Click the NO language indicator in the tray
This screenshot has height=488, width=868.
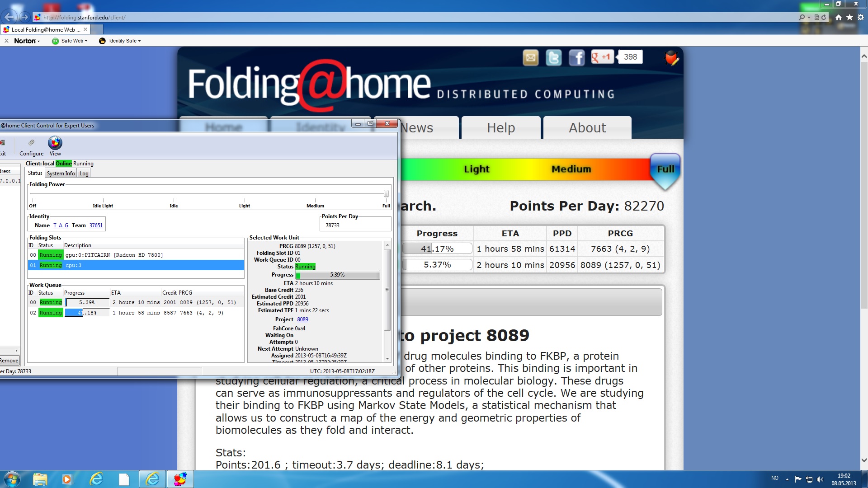[x=775, y=478]
